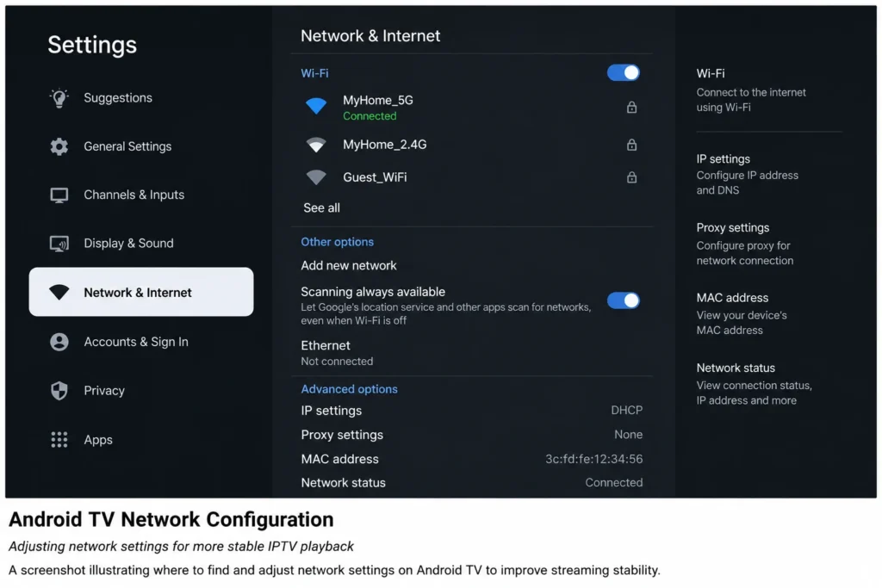The image size is (882, 588).
Task: Go to Channels & Inputs settings
Action: (140, 195)
